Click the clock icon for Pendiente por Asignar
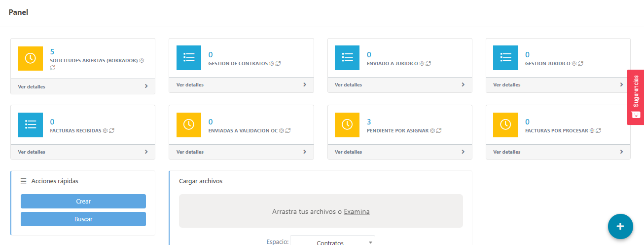The height and width of the screenshot is (245, 644). pos(347,125)
